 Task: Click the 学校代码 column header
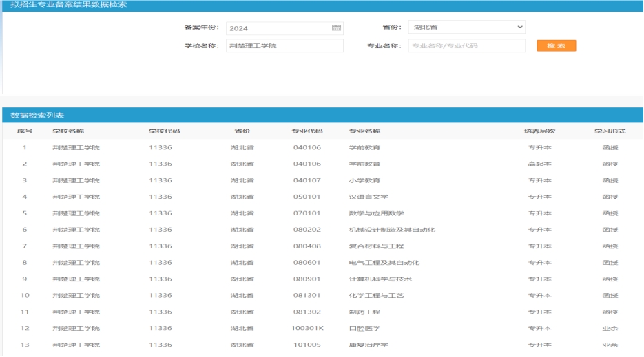click(165, 131)
